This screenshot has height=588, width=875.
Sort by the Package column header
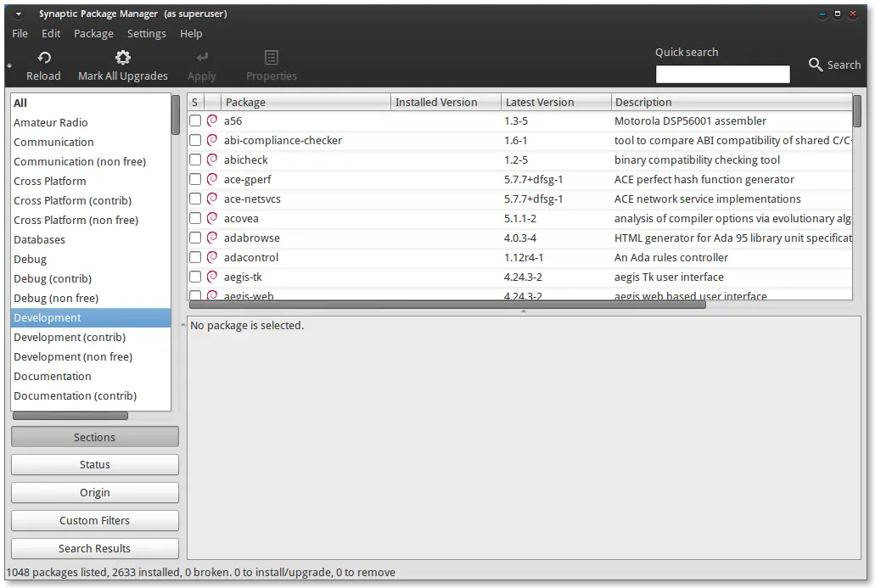[306, 102]
